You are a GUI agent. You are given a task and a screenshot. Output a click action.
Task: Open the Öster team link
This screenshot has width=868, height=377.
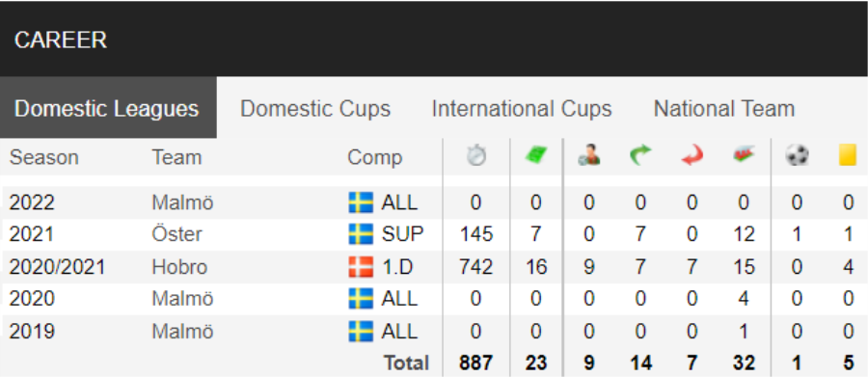click(177, 234)
